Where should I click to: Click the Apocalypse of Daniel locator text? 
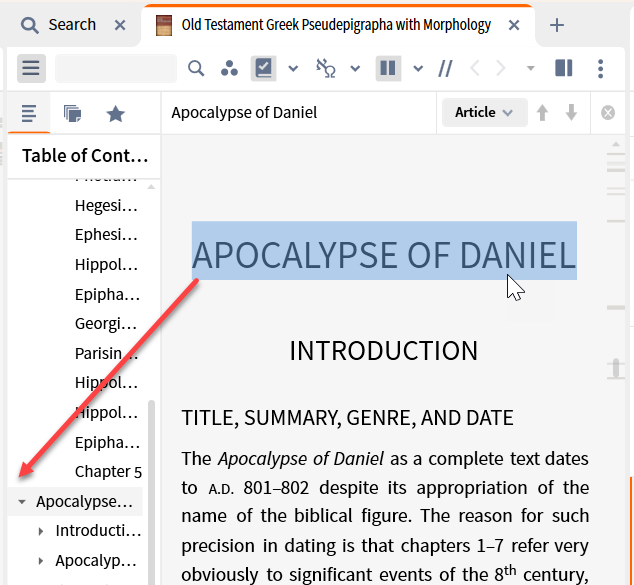tap(244, 113)
